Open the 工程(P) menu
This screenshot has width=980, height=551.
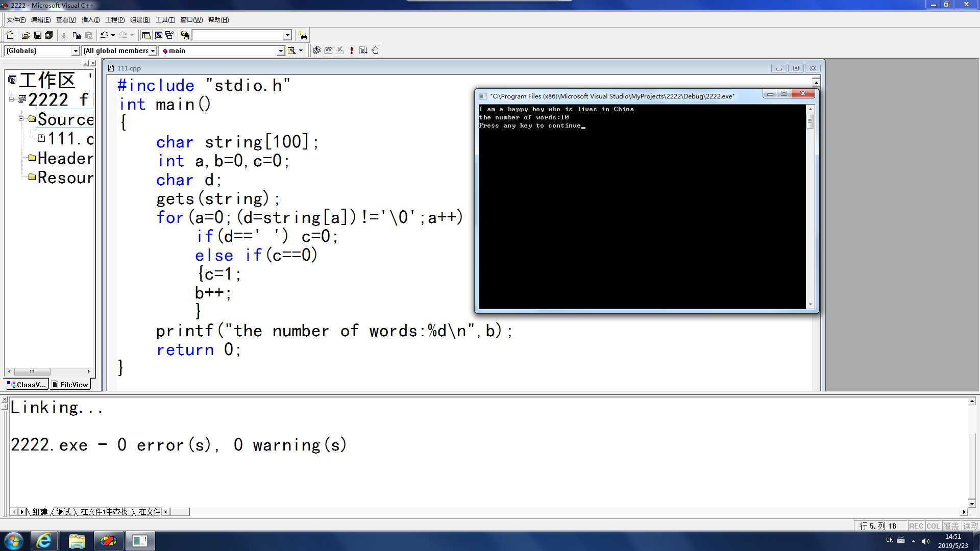pos(115,20)
